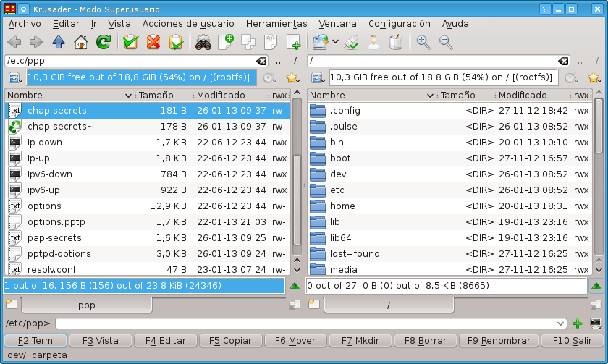Select the options.pptp file
This screenshot has height=364, width=608.
[x=148, y=222]
